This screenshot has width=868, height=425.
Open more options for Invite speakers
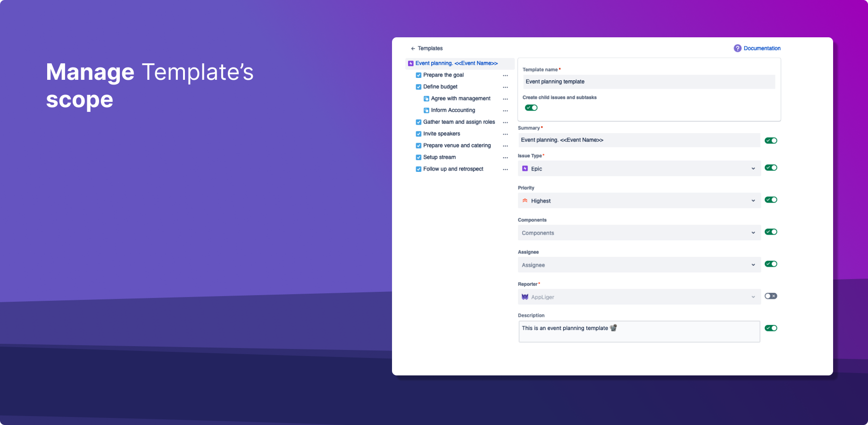(x=505, y=135)
